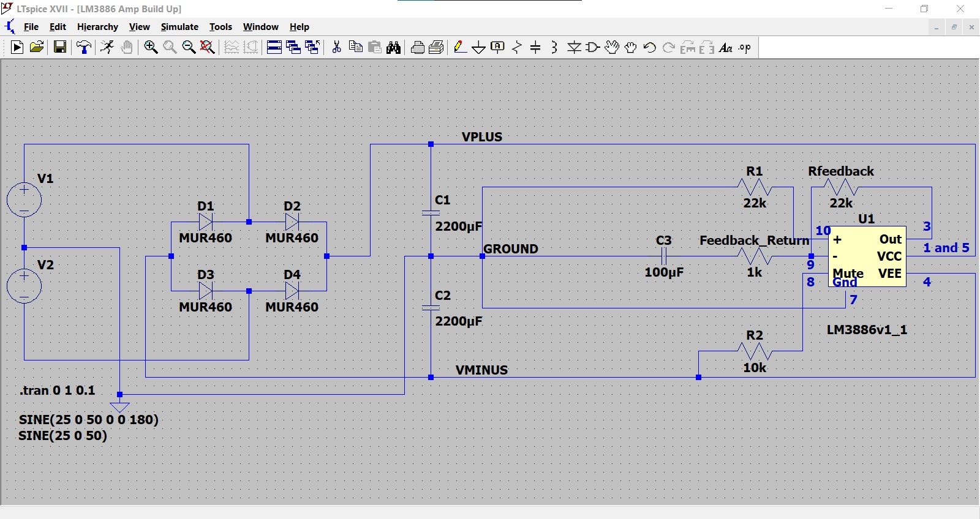Select the Text Aa tool

(726, 47)
